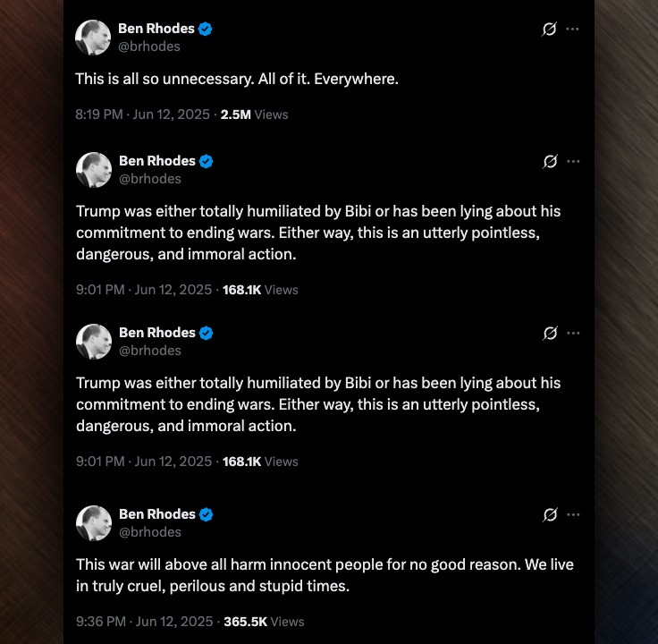The height and width of the screenshot is (644, 658).
Task: Open the more options menu on the 8:19 PM tweet
Action: pyautogui.click(x=573, y=29)
